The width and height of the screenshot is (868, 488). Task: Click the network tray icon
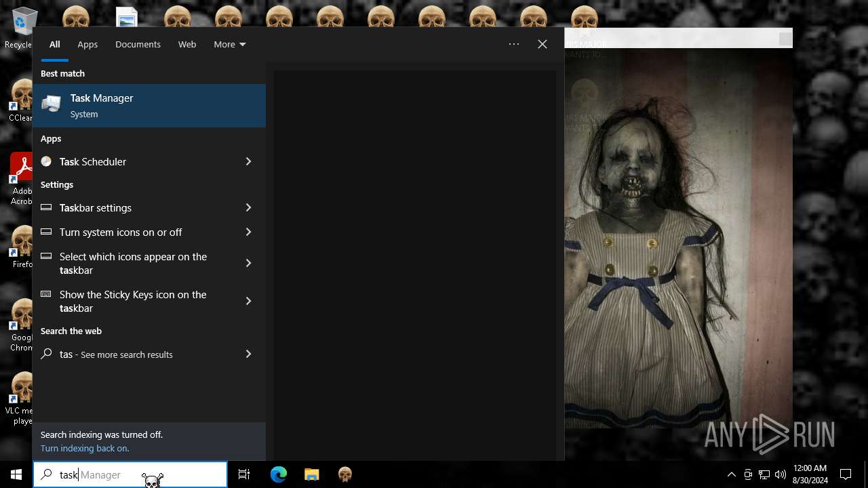coord(764,474)
